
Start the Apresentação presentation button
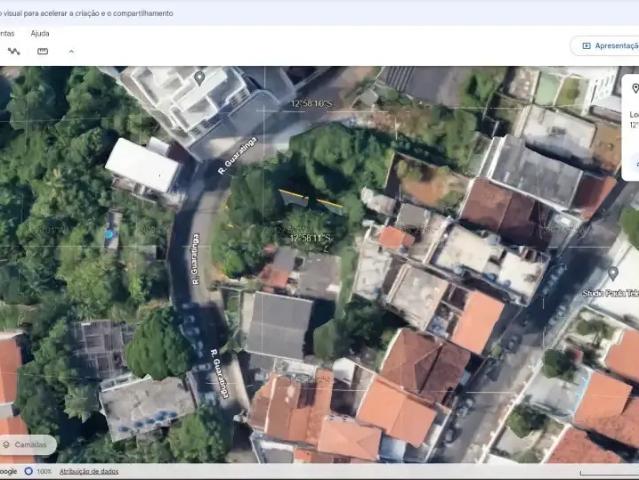pos(607,46)
